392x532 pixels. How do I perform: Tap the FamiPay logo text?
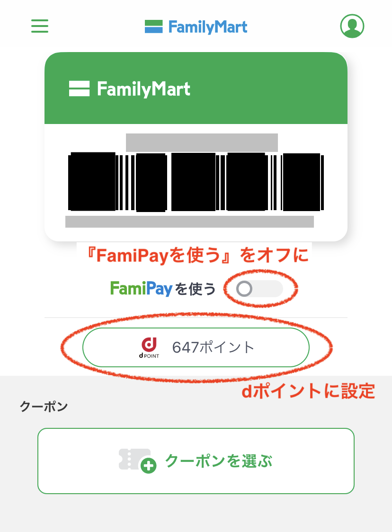tap(141, 288)
